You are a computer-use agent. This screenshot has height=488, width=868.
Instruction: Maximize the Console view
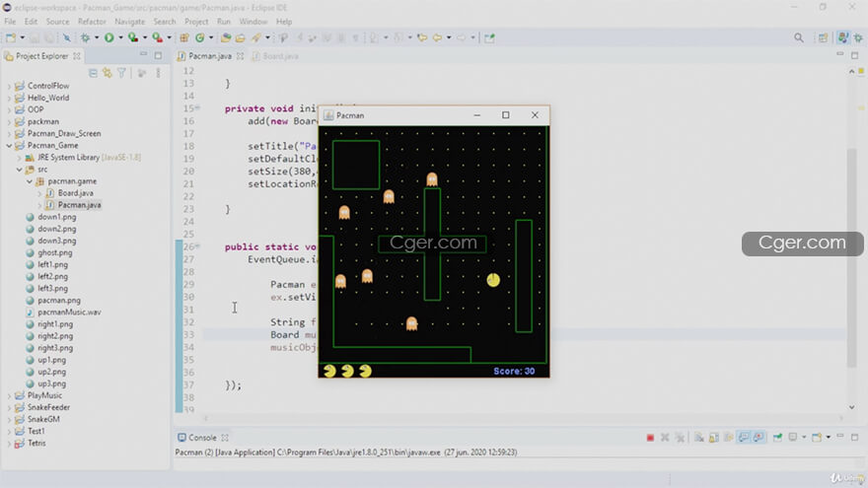(855, 437)
